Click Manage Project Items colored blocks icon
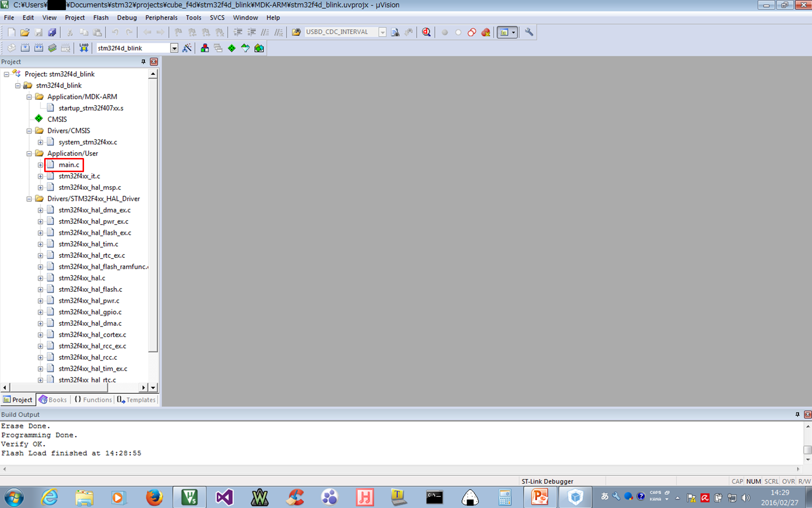The height and width of the screenshot is (508, 812). point(205,48)
